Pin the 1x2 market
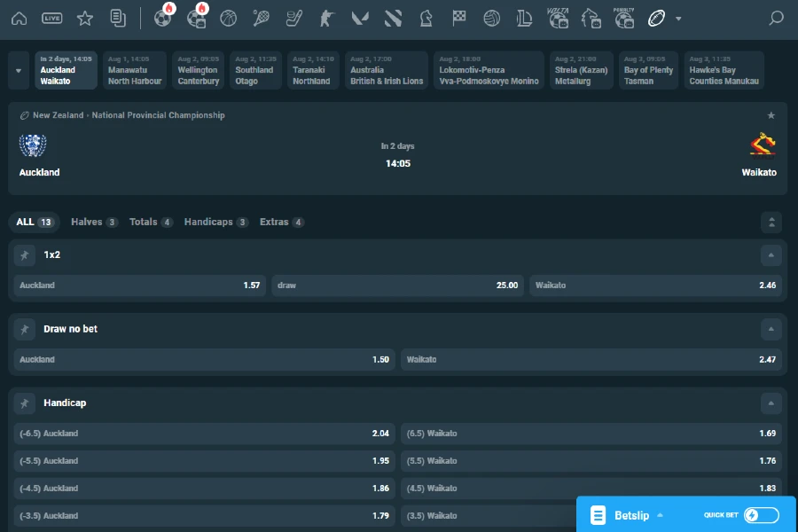798x532 pixels. point(25,255)
